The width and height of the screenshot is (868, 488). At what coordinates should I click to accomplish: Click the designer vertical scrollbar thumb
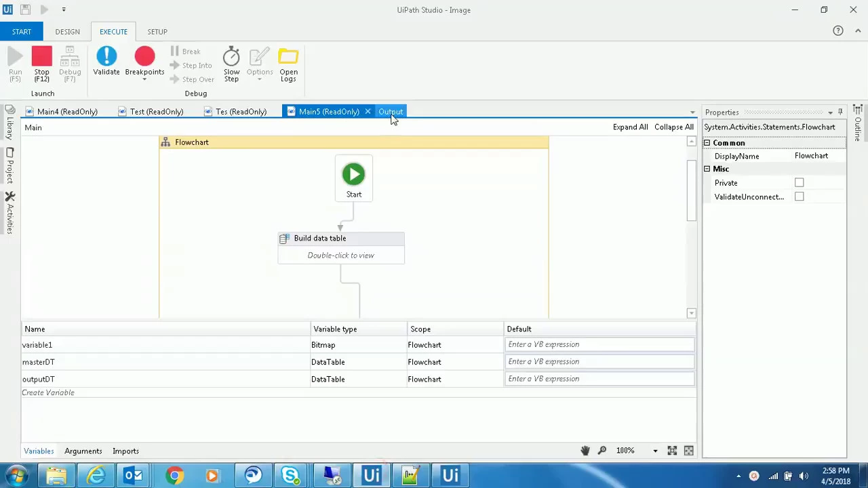[691, 190]
